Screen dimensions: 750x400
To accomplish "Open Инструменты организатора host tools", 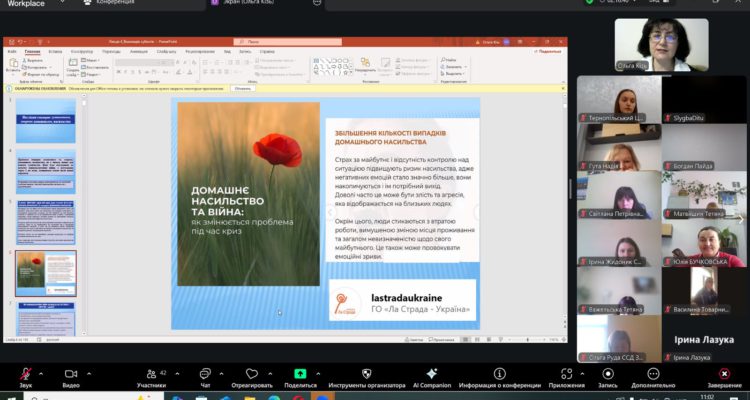I will 369,374.
